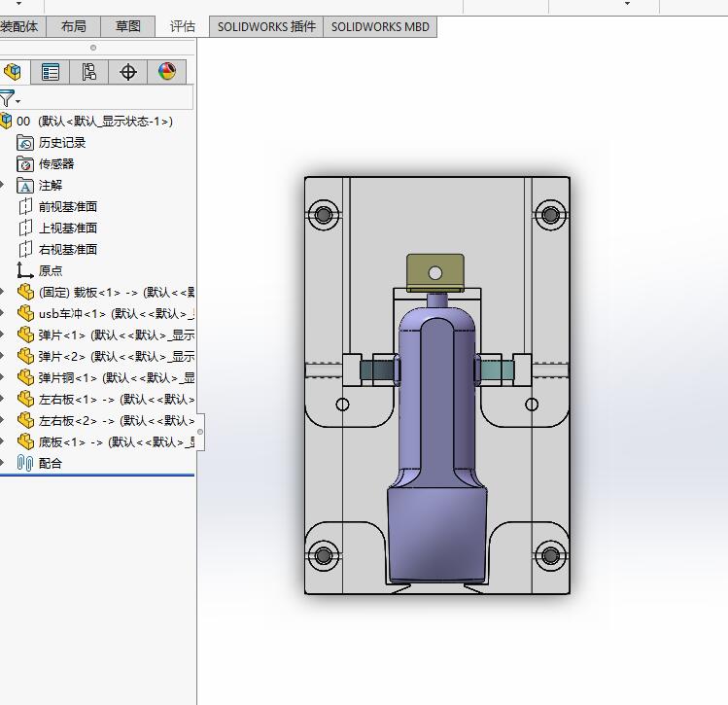This screenshot has height=705, width=728.
Task: Select the 前视基准面 plane label
Action: 68,207
